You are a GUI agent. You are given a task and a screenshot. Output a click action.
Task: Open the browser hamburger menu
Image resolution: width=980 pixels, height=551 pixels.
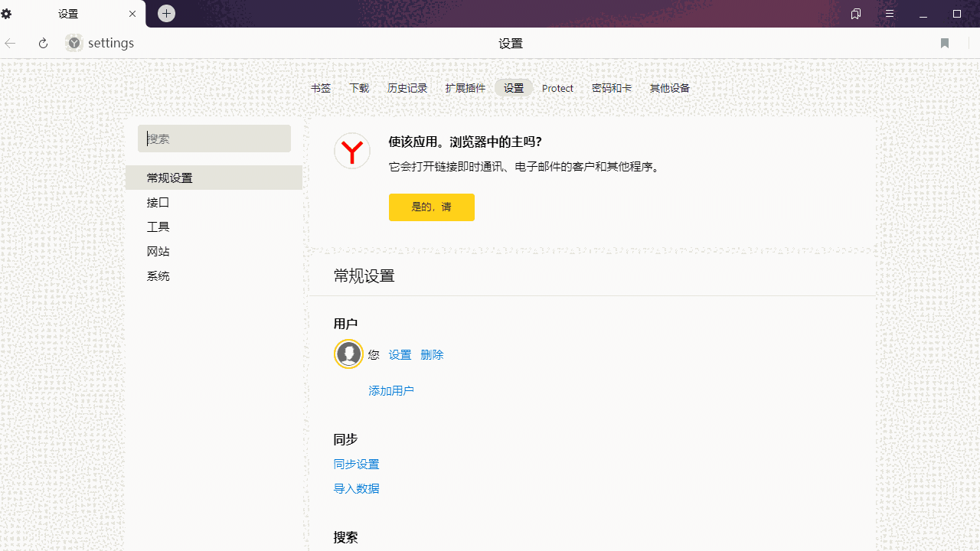[x=890, y=13]
